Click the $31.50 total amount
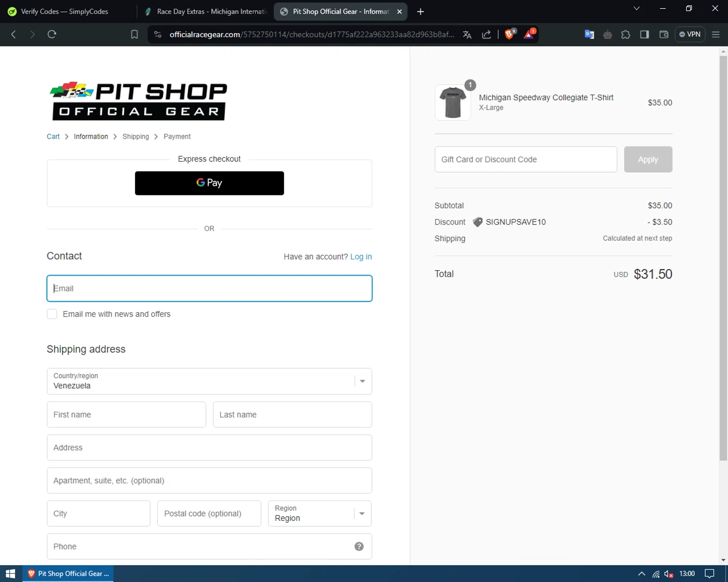 pyautogui.click(x=653, y=274)
